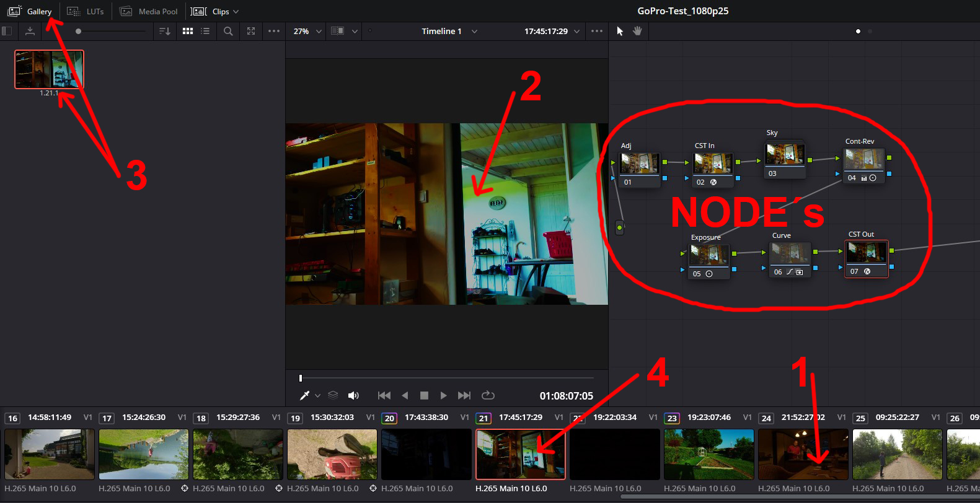
Task: Click clip number badge 16
Action: click(x=12, y=418)
